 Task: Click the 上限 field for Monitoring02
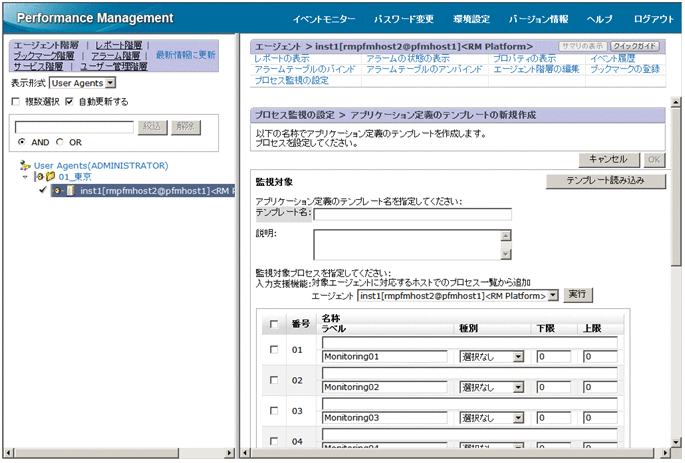(600, 387)
